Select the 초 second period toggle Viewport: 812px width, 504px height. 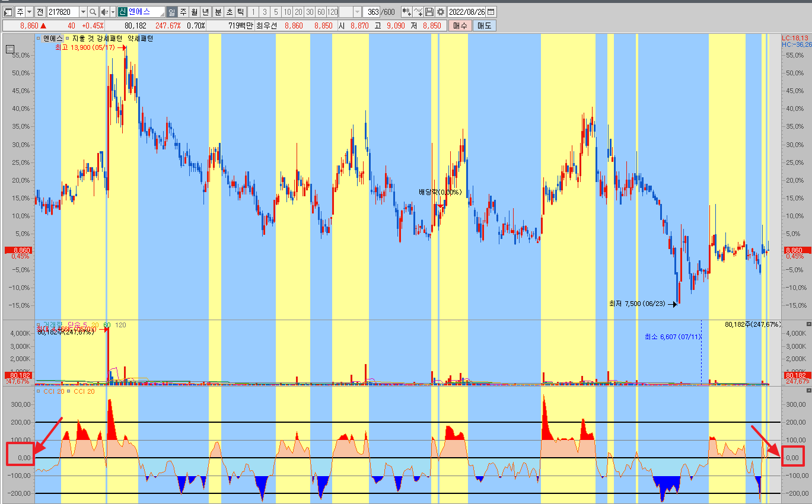pyautogui.click(x=229, y=12)
